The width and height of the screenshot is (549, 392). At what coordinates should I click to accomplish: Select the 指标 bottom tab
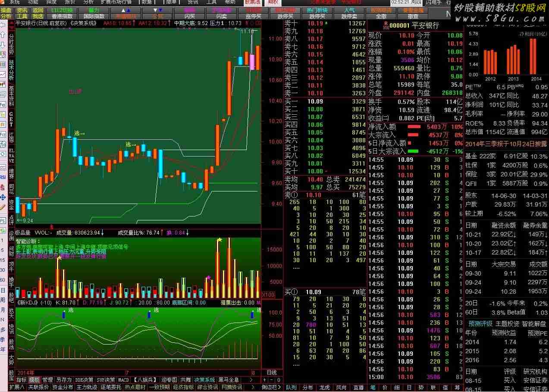pos(21,380)
